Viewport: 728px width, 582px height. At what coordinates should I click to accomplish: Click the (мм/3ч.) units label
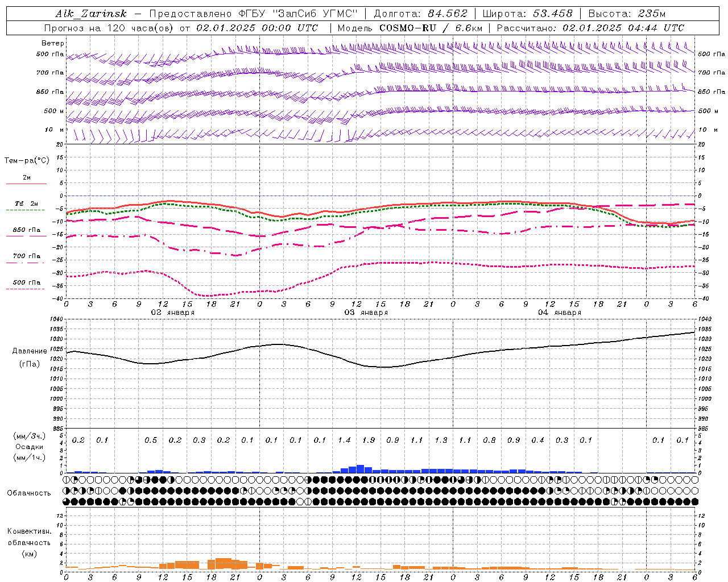click(x=29, y=436)
